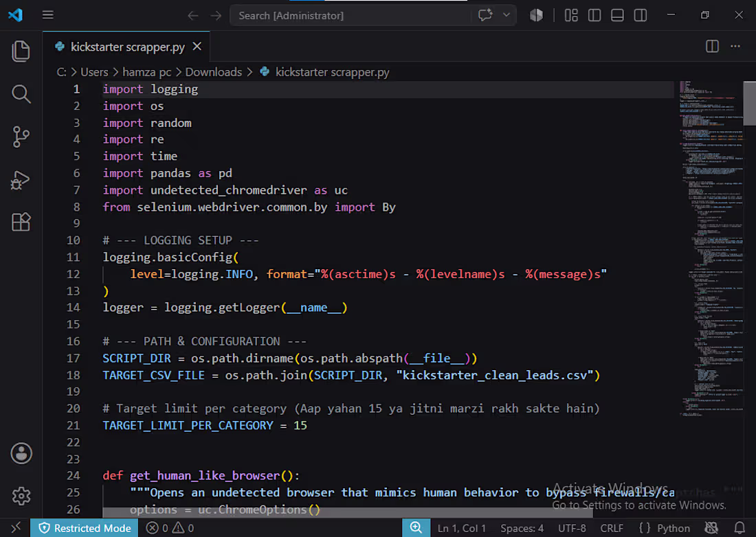Viewport: 756px width, 537px height.
Task: Click the Restricted Mode status bar button
Action: pyautogui.click(x=85, y=528)
